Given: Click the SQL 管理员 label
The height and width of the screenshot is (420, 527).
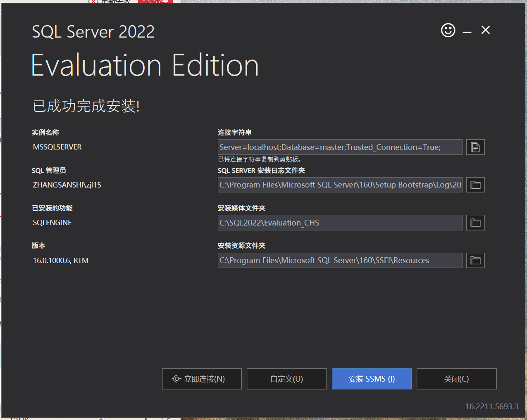Looking at the screenshot, I should coord(49,171).
